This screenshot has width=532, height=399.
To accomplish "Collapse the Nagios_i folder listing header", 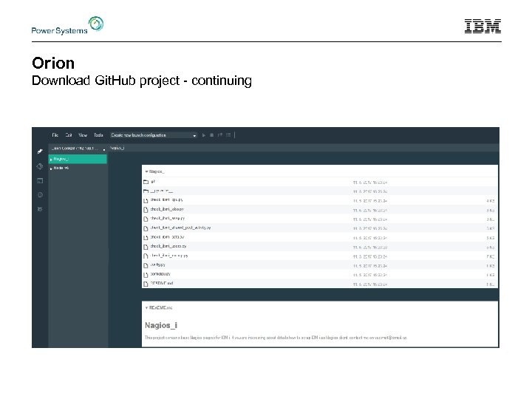I will tap(146, 171).
